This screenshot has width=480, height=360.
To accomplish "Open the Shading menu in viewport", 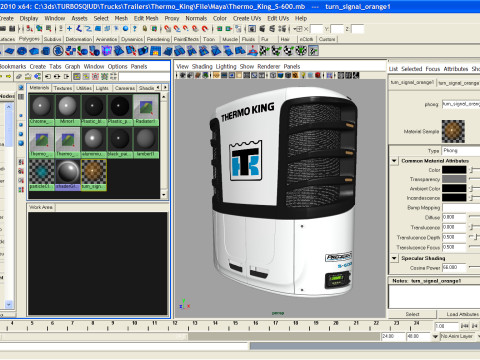I will coord(202,67).
